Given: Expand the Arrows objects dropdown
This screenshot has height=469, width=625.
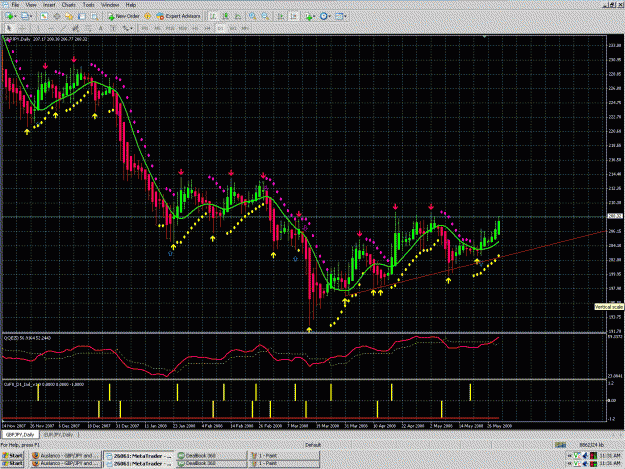Looking at the screenshot, I should click(131, 28).
